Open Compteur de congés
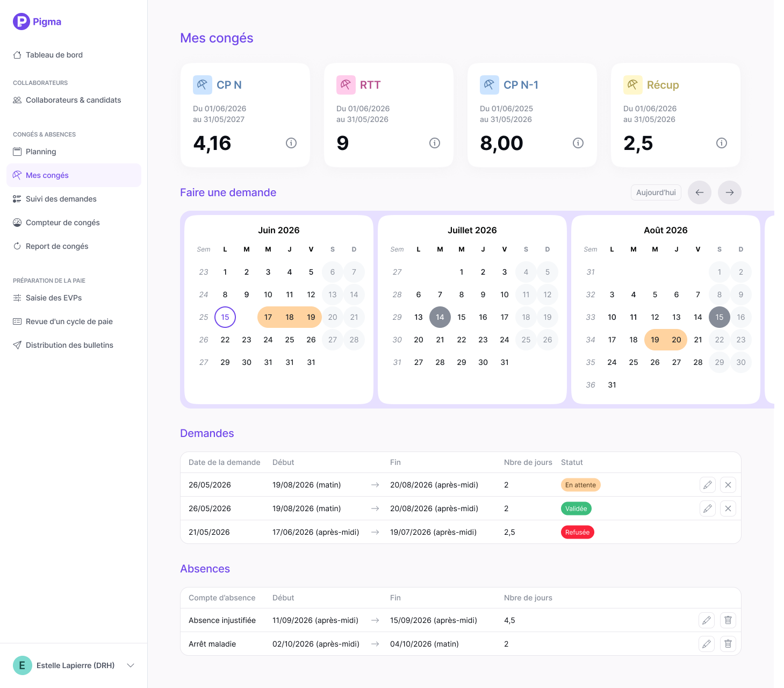 (74, 223)
